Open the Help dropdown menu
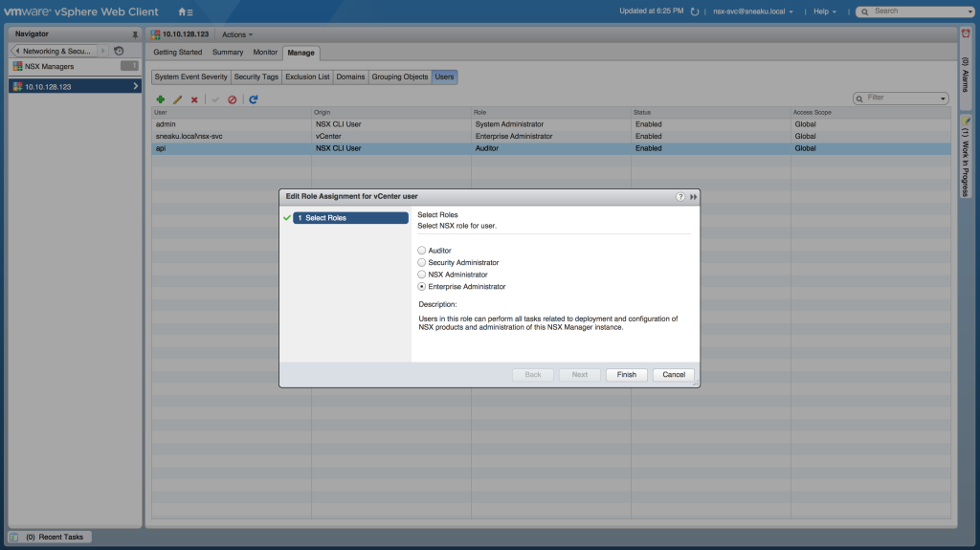 pyautogui.click(x=824, y=11)
